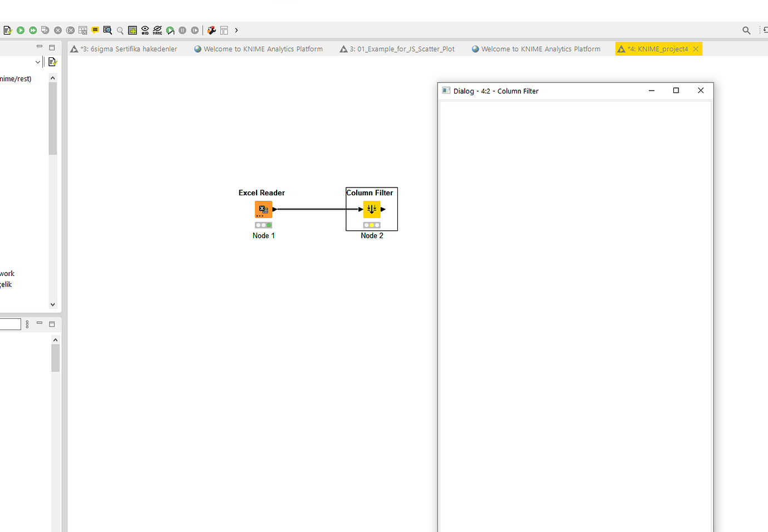This screenshot has width=768, height=532.
Task: Click the search field in the lower-left panel
Action: click(x=11, y=323)
